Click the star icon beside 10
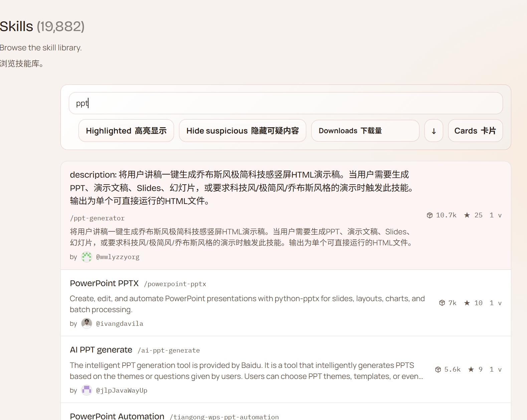Viewport: 527px width, 420px height. 467,303
